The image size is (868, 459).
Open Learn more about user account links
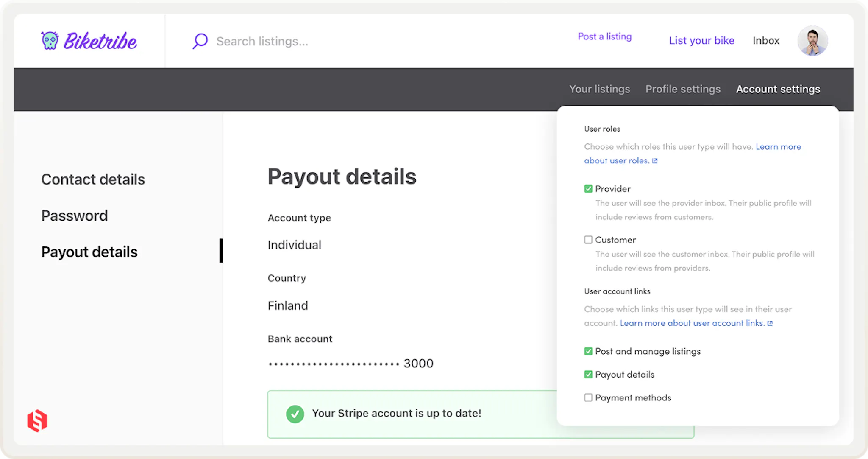(x=693, y=323)
